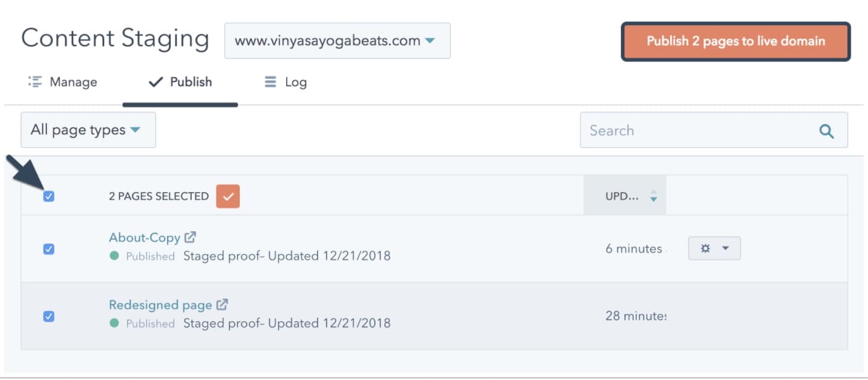Open the About-Copy page link
The height and width of the screenshot is (380, 868).
tap(144, 238)
